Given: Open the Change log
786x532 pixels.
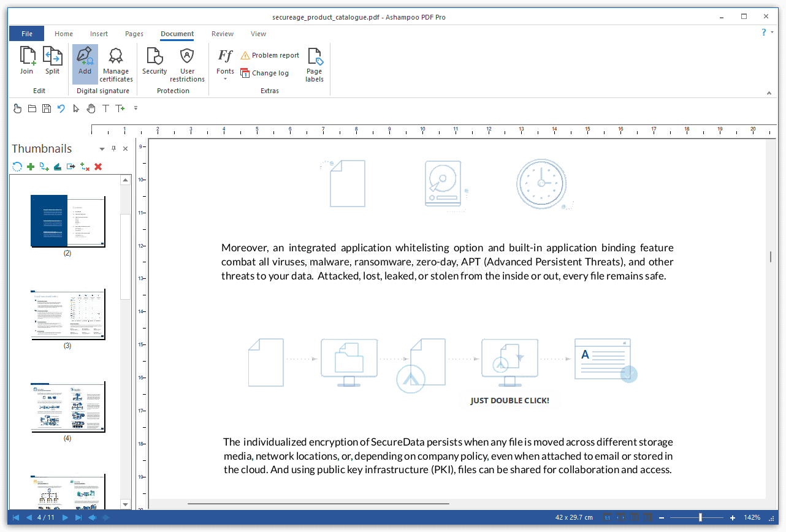Looking at the screenshot, I should [x=264, y=73].
